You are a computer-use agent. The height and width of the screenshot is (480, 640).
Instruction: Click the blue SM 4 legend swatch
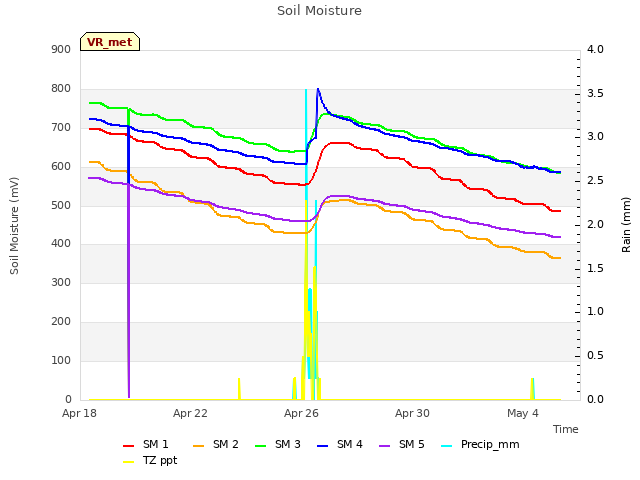[x=322, y=446]
